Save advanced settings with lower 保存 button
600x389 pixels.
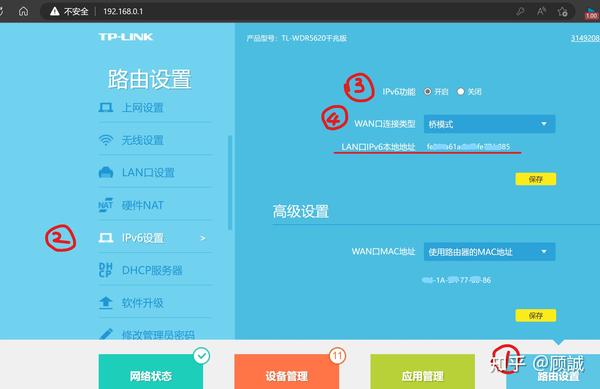tap(536, 315)
